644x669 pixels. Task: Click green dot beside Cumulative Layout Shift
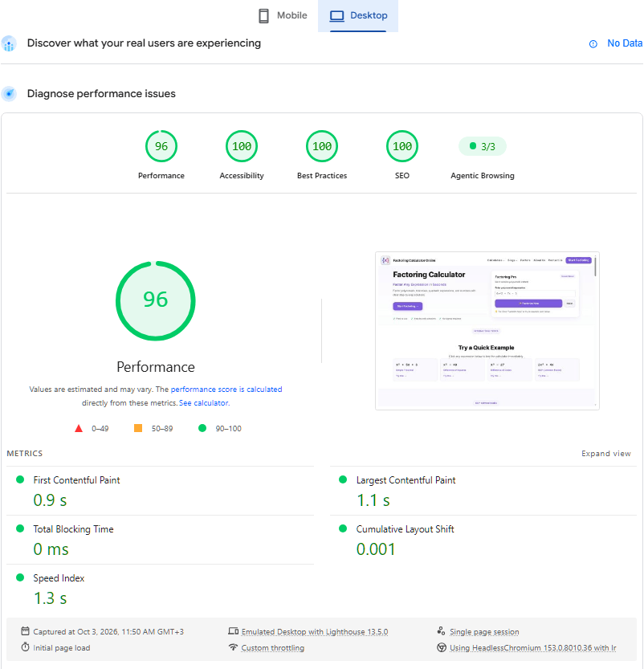[x=343, y=528]
